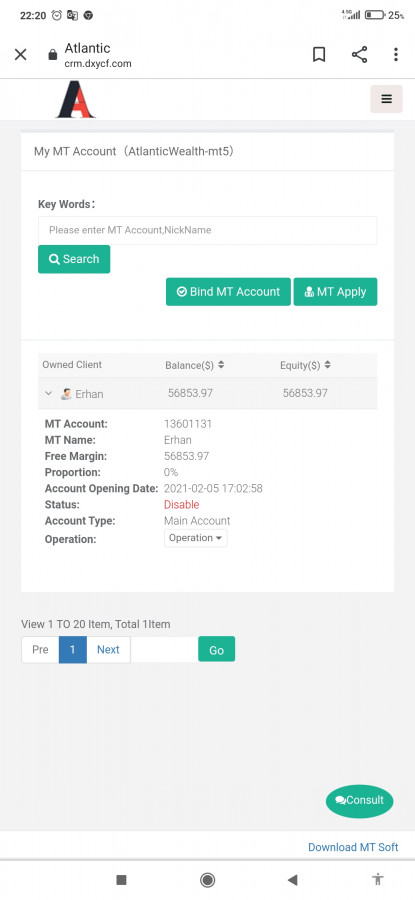Click the Key Words search field
The image size is (415, 900).
[x=207, y=230]
